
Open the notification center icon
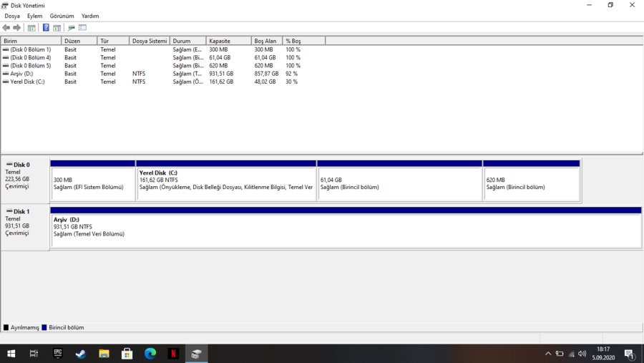point(630,354)
